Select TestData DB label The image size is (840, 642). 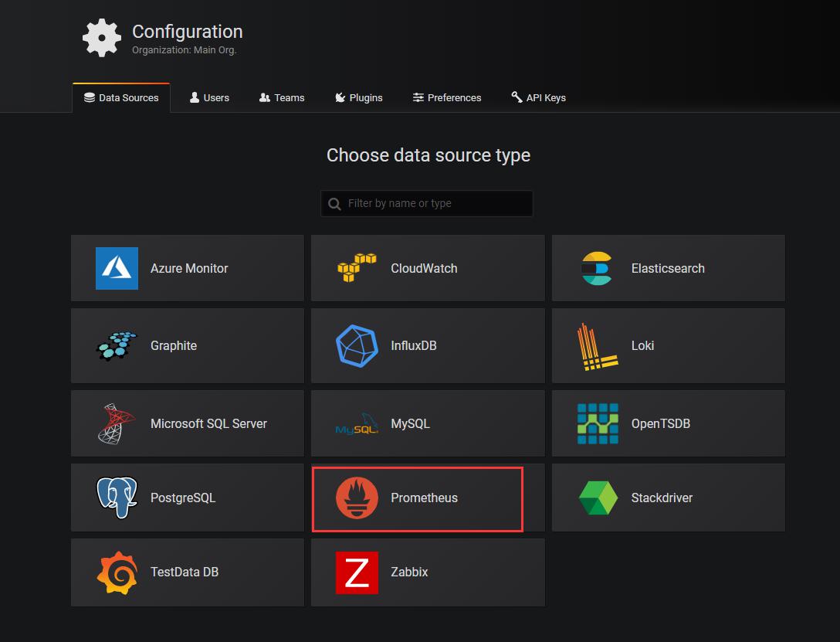pyautogui.click(x=185, y=572)
